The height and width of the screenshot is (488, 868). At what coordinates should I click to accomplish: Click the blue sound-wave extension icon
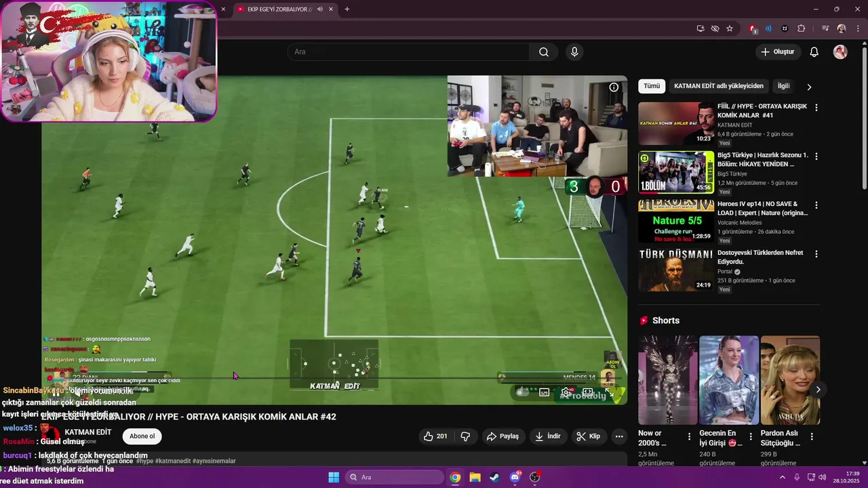tap(768, 28)
